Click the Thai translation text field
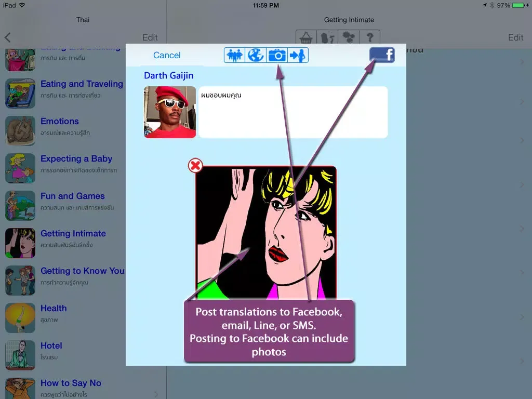Image resolution: width=532 pixels, height=399 pixels. pyautogui.click(x=293, y=112)
